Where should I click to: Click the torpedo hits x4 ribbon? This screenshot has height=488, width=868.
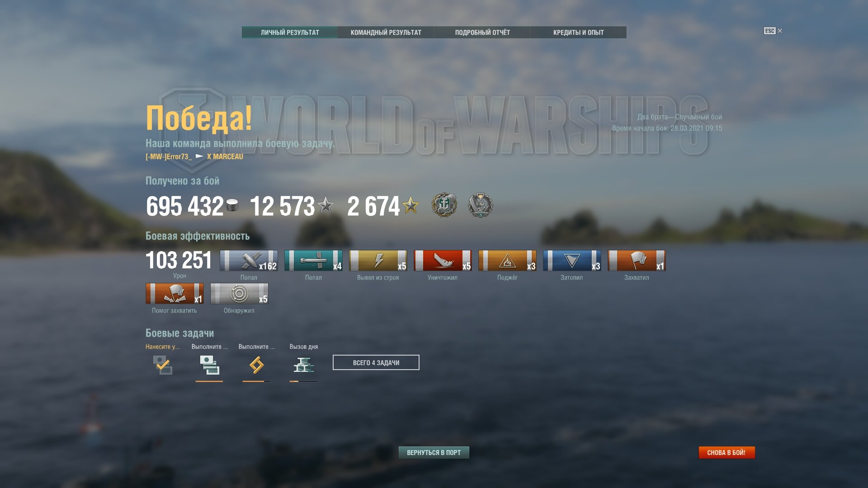[313, 261]
